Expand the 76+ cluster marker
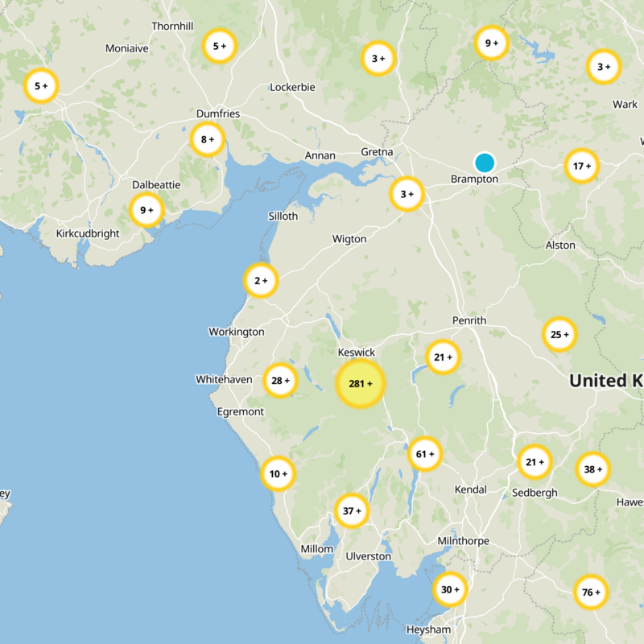 tap(591, 592)
